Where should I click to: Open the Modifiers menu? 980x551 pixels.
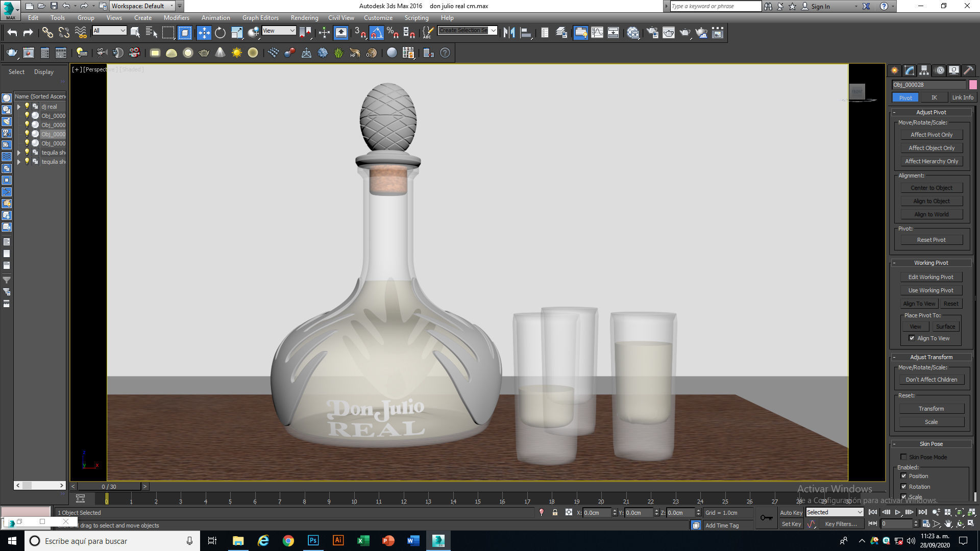pyautogui.click(x=176, y=17)
